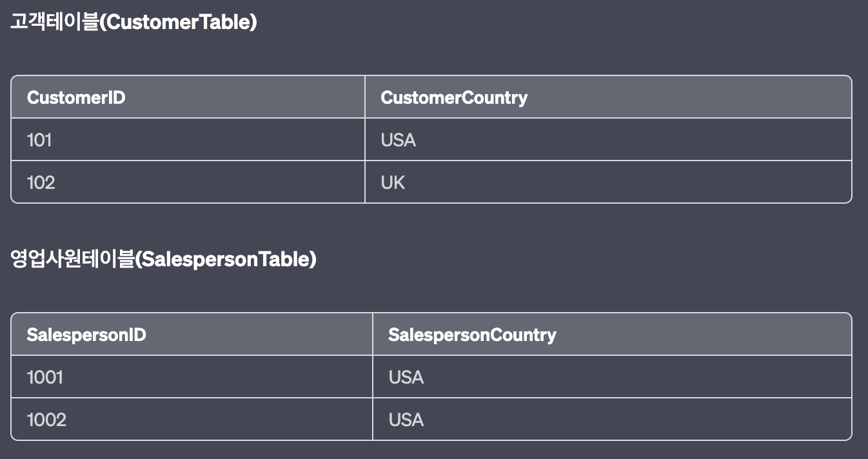868x459 pixels.
Task: Click the cell containing 101
Action: click(x=39, y=140)
